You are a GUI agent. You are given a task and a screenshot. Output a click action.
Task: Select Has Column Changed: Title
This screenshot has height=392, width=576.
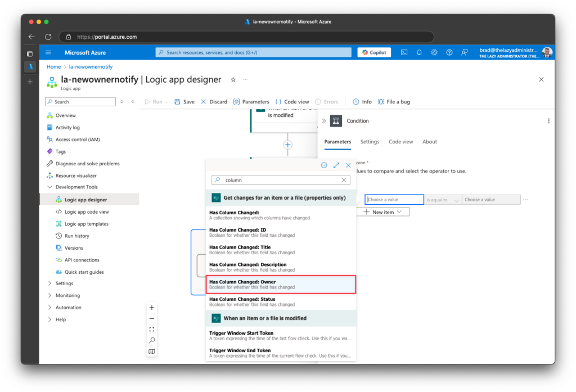point(281,250)
